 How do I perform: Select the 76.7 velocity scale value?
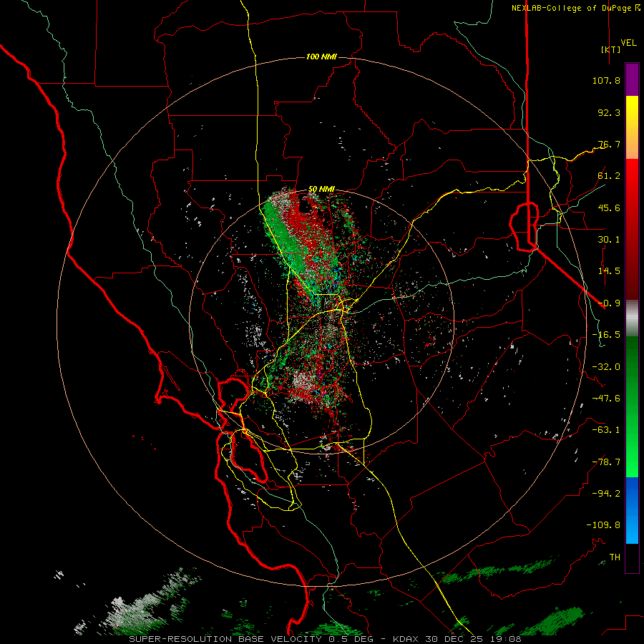[x=609, y=144]
